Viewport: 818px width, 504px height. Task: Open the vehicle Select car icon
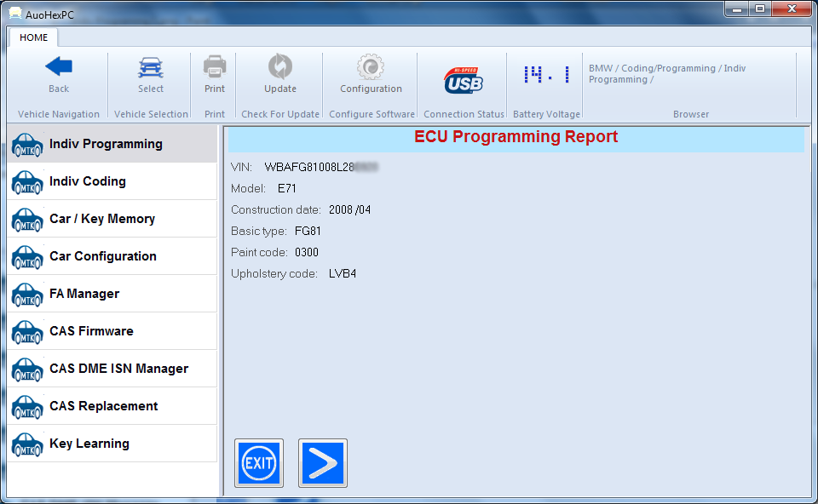[151, 68]
